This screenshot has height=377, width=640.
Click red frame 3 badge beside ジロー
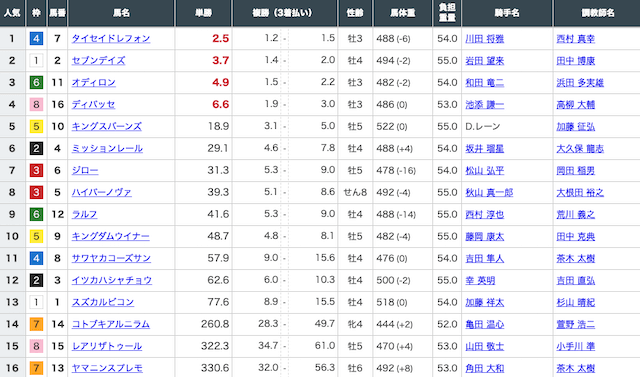pos(36,170)
